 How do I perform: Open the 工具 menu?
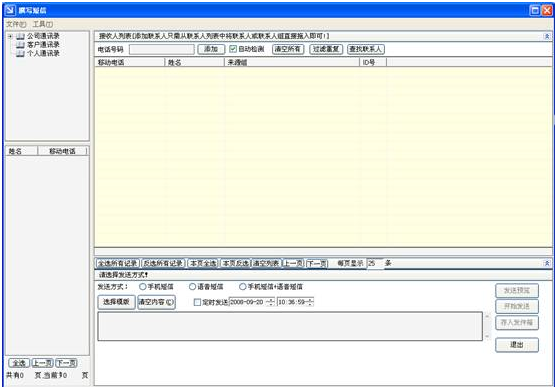point(43,24)
